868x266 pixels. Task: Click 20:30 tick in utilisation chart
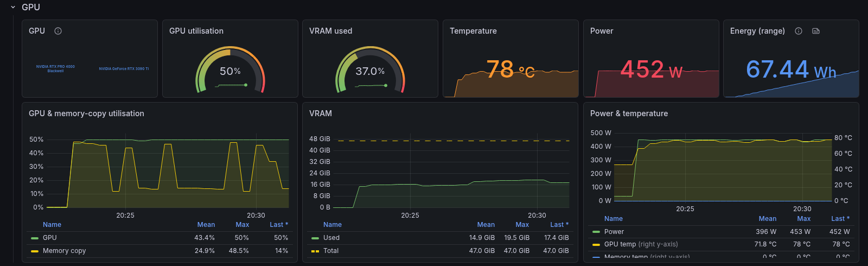click(256, 216)
